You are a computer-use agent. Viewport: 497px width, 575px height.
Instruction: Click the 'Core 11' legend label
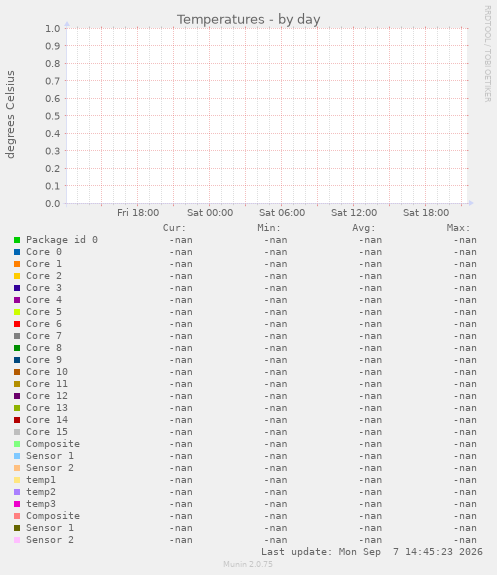pyautogui.click(x=47, y=384)
